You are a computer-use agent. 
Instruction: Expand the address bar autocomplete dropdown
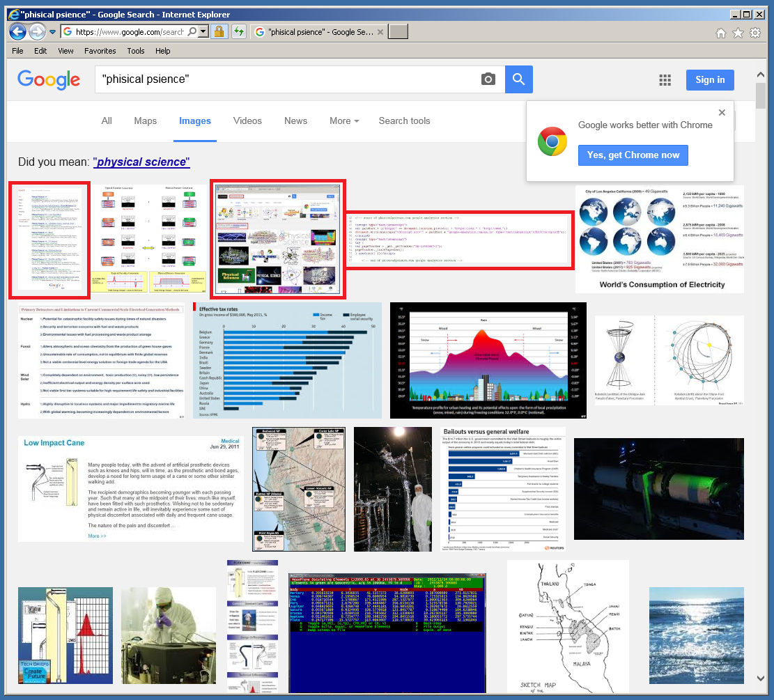click(x=203, y=32)
